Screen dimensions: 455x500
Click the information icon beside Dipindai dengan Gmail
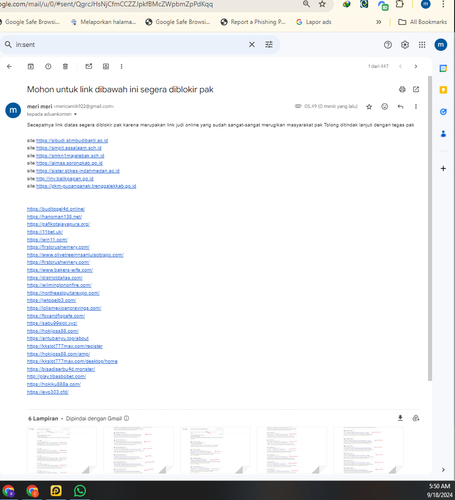127,418
